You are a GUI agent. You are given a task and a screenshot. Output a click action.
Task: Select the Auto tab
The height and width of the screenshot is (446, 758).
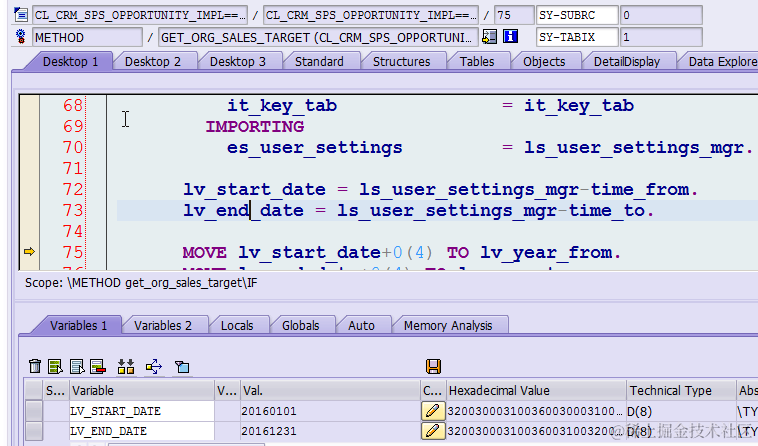pos(361,326)
